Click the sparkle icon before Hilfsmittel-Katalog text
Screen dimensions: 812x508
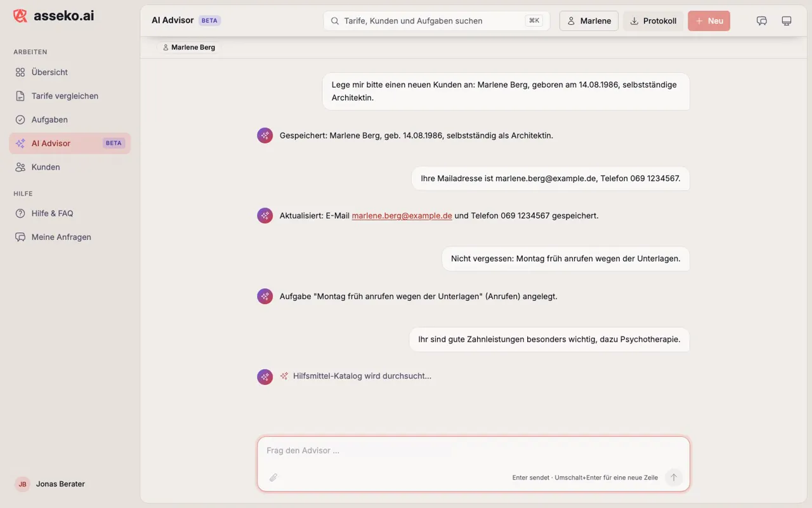pos(284,376)
